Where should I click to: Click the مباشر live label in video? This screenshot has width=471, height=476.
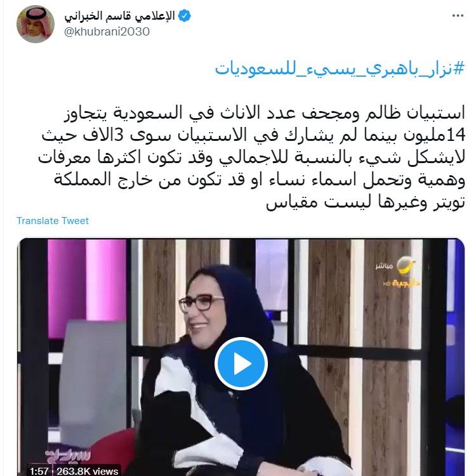tap(384, 266)
